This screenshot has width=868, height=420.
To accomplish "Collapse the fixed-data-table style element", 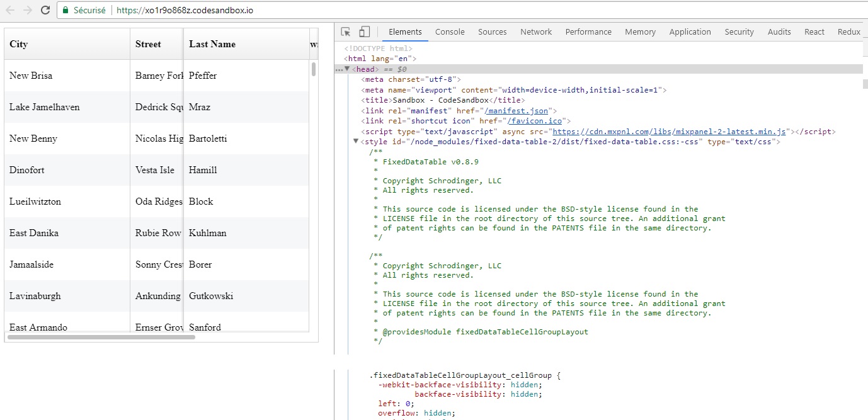I will [x=355, y=141].
